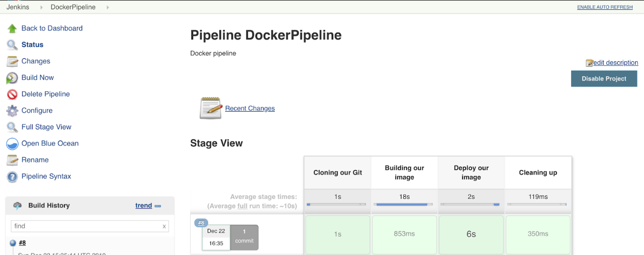This screenshot has width=644, height=255.
Task: Click the Recent Changes notepad icon
Action: pos(210,108)
